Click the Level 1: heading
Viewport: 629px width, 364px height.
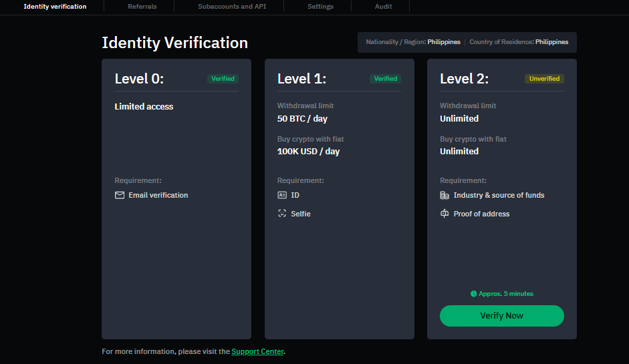(301, 79)
